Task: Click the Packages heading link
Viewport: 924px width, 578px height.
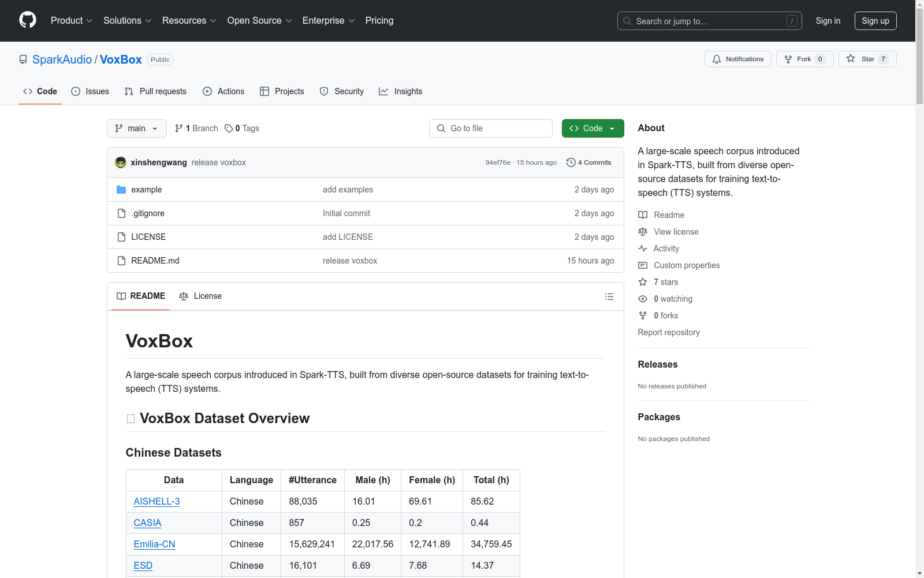Action: point(659,417)
